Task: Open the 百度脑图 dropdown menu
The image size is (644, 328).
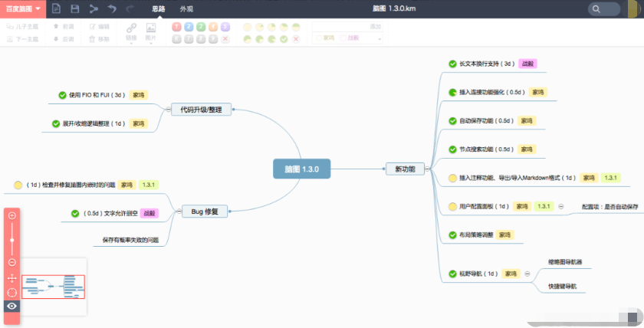Action: [23, 8]
